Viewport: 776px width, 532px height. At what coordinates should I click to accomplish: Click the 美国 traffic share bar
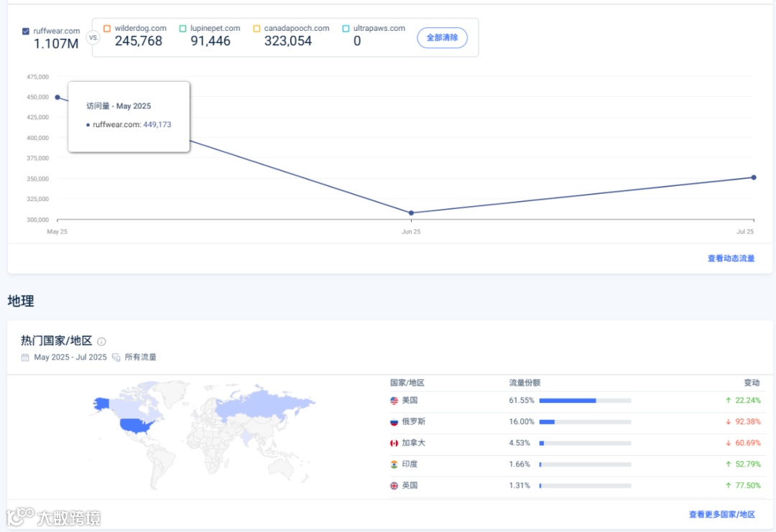tap(585, 401)
